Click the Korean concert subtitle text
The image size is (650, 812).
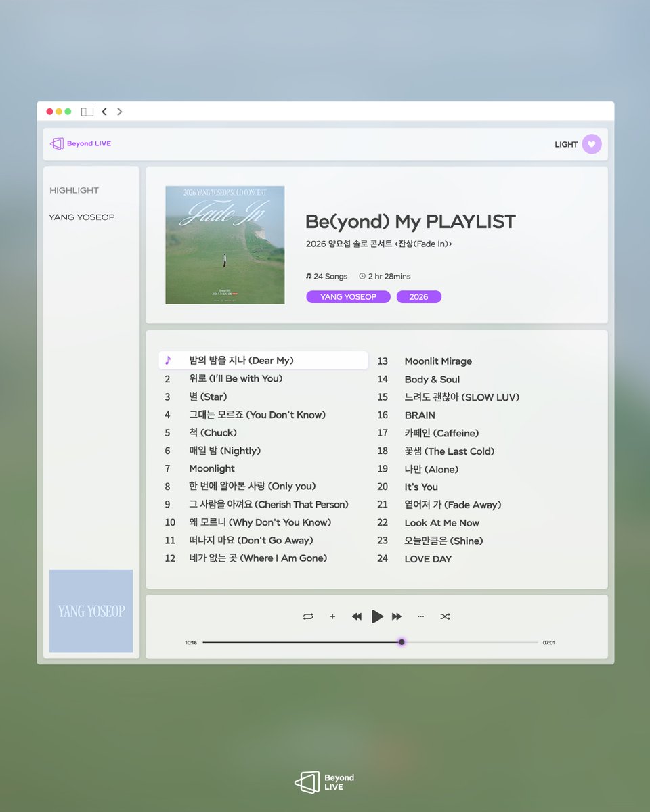378,244
